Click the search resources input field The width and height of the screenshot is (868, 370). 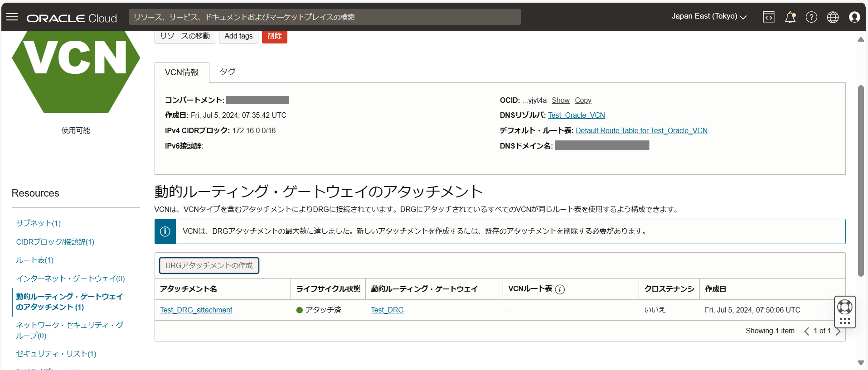point(324,17)
